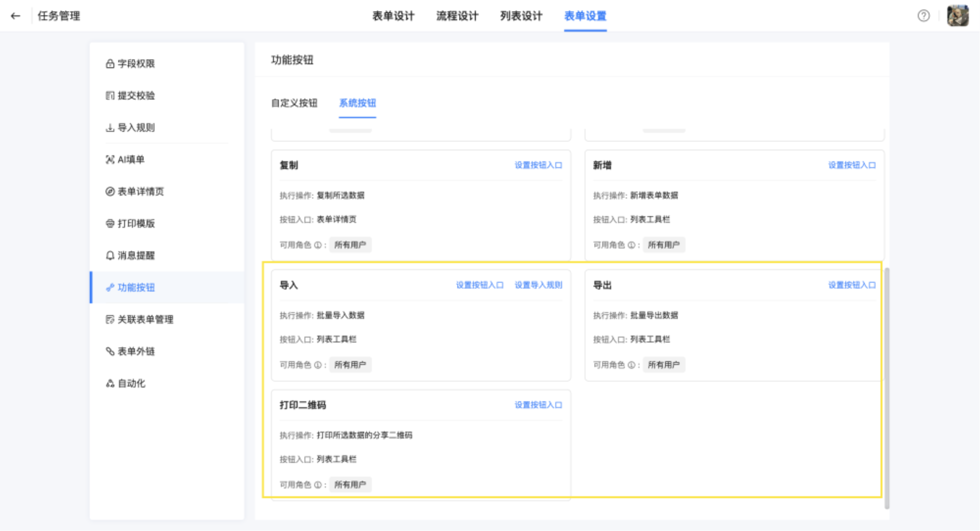The height and width of the screenshot is (531, 980).
Task: Click the 导入规则 download icon
Action: coord(110,128)
